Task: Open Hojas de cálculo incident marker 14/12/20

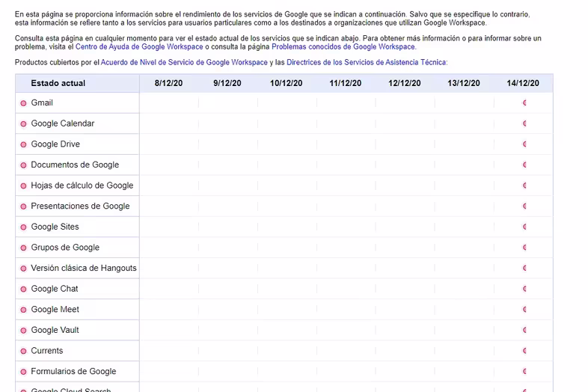Action: pos(524,186)
